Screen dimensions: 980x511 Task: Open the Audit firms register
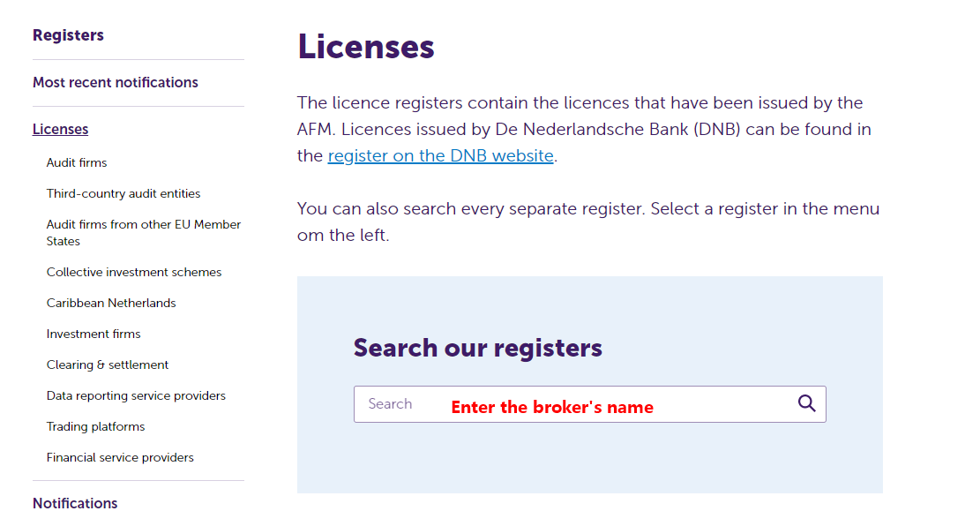(x=77, y=163)
